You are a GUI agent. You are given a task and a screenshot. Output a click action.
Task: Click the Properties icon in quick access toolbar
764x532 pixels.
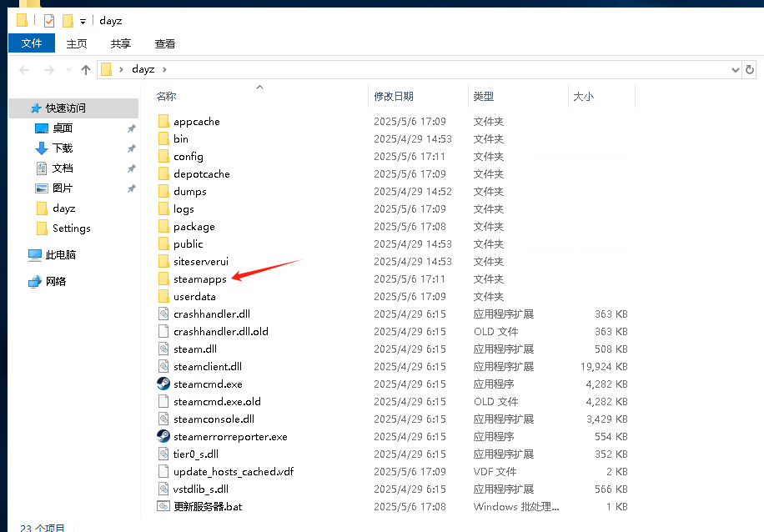[x=49, y=21]
